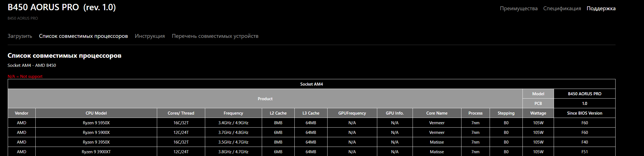Click the 3.4GHz / 4.9GHz frequency cell
The width and height of the screenshot is (644, 156).
(x=233, y=123)
